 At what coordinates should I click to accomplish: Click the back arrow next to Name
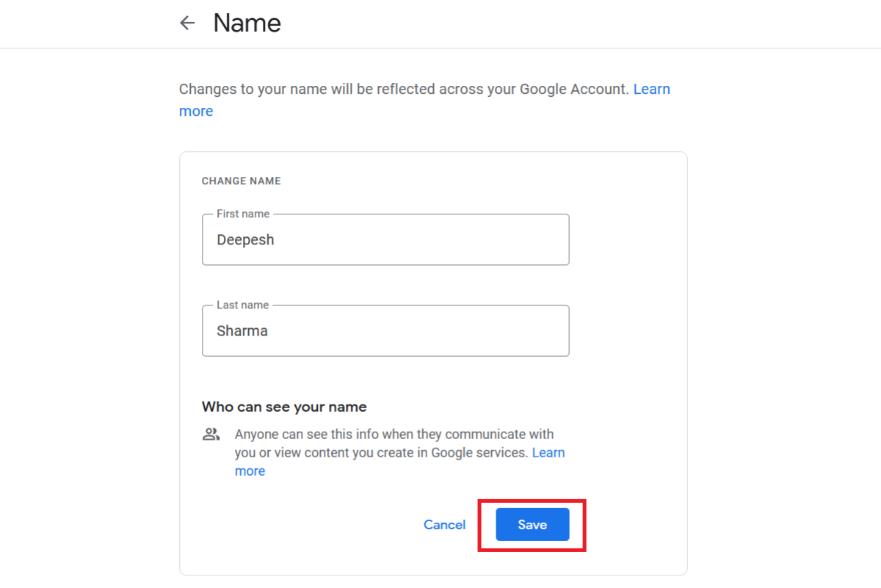click(187, 23)
